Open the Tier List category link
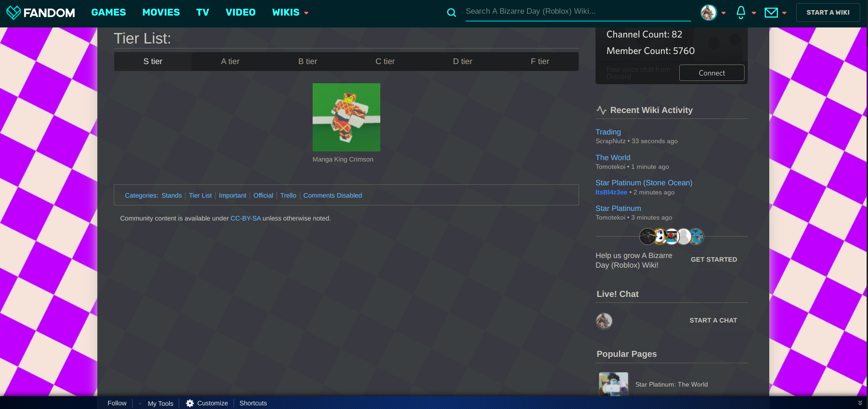This screenshot has height=409, width=868. [x=200, y=195]
